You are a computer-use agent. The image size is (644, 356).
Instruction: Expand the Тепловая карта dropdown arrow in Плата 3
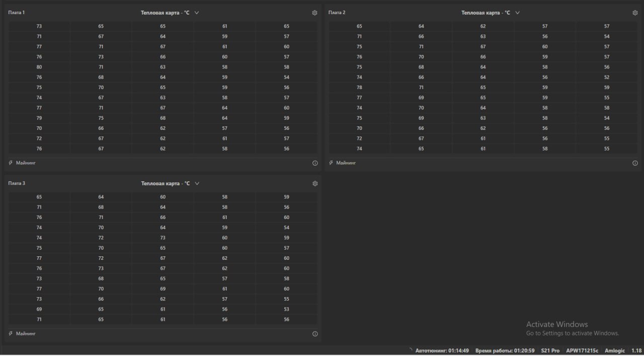coord(197,183)
